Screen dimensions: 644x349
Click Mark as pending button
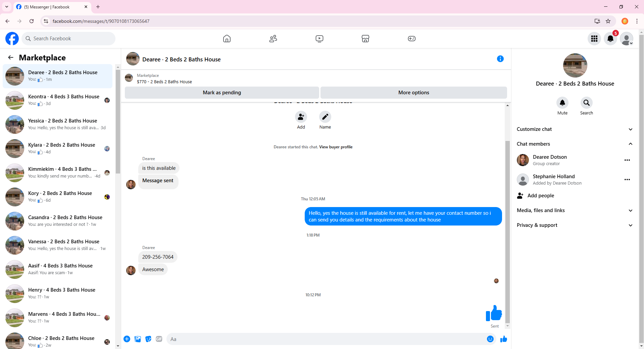[222, 93]
